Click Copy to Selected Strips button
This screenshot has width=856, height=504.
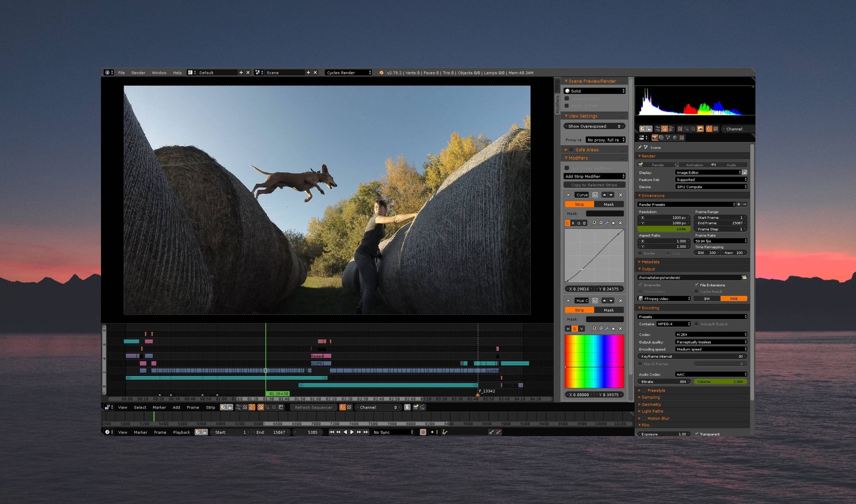pyautogui.click(x=593, y=185)
